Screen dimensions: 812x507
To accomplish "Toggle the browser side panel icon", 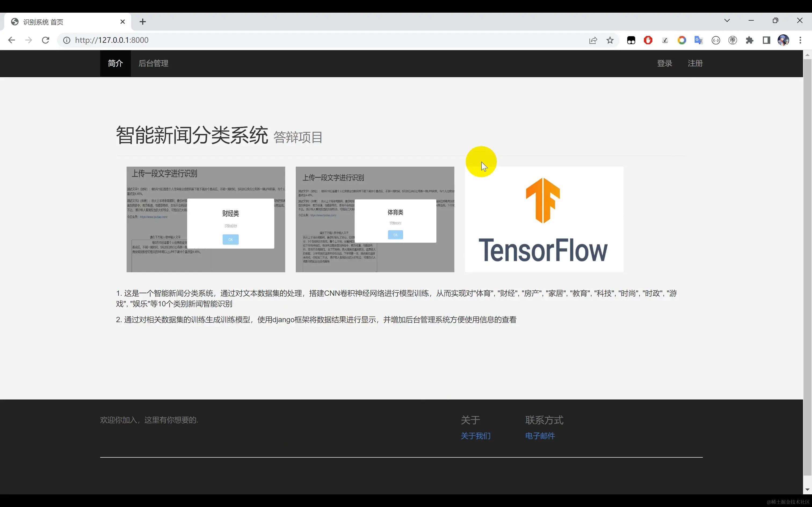I will [766, 40].
